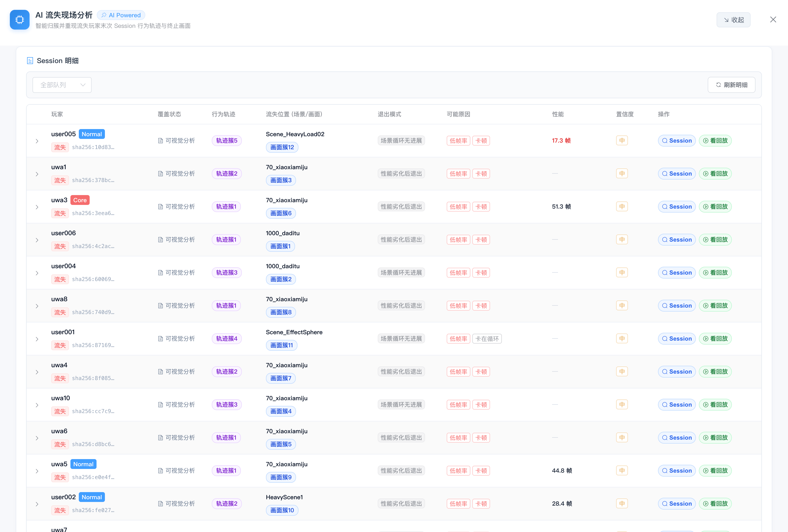Click document icon beside uwa3 可视觉分析
The width and height of the screenshot is (788, 532).
tap(160, 207)
